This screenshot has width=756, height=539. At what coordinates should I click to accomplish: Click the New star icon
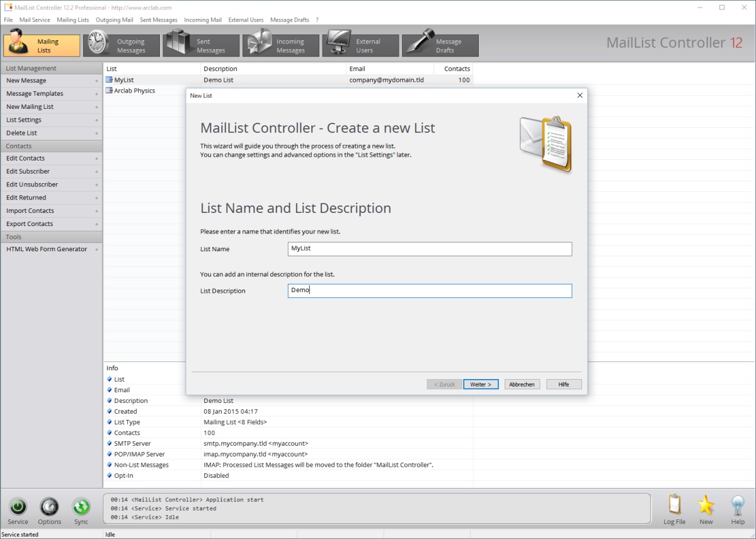pyautogui.click(x=706, y=506)
